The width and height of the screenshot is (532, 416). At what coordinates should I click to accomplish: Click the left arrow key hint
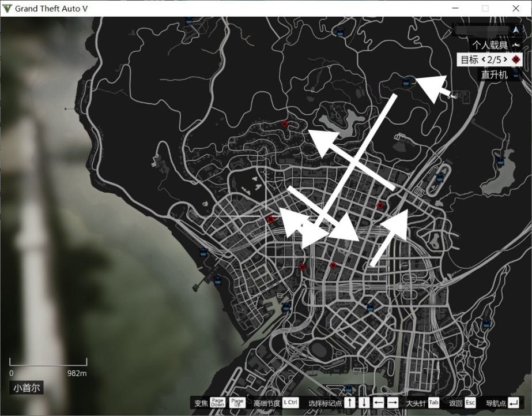coord(378,403)
